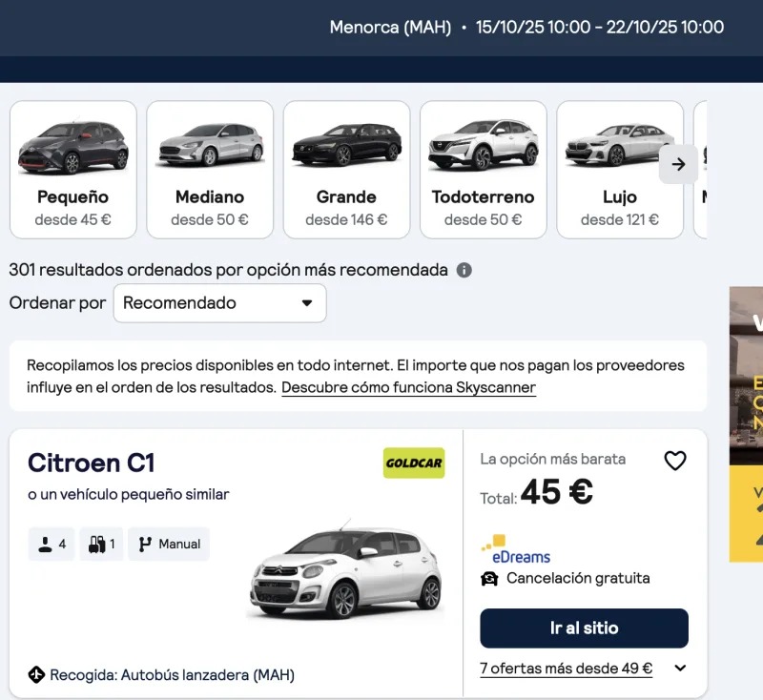Click the 'La opción más barata' label
The height and width of the screenshot is (700, 763).
coord(553,459)
